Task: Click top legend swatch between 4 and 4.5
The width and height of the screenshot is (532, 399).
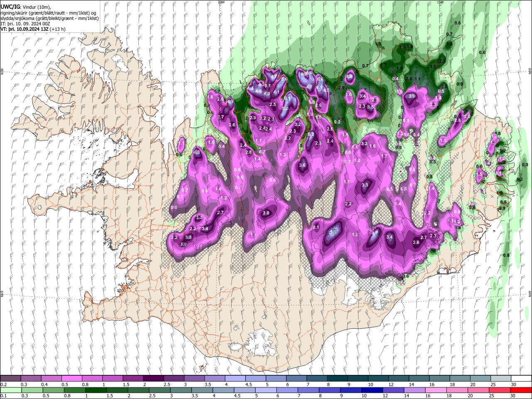Action: 235,379
